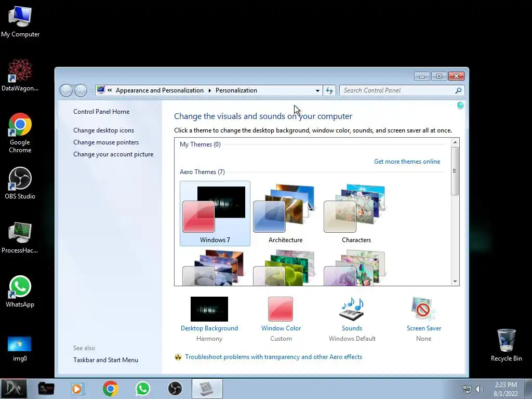Open the Window Color link
Viewport: 532px width, 399px height.
coord(281,328)
